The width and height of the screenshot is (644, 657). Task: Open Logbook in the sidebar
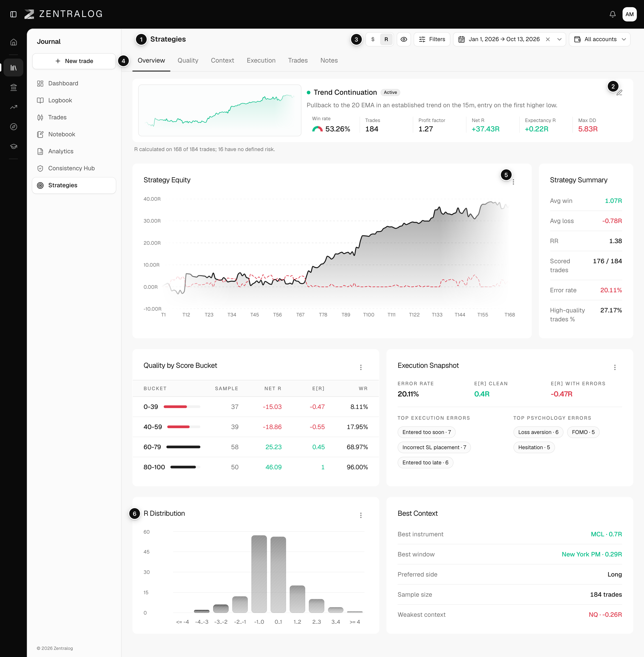74,100
